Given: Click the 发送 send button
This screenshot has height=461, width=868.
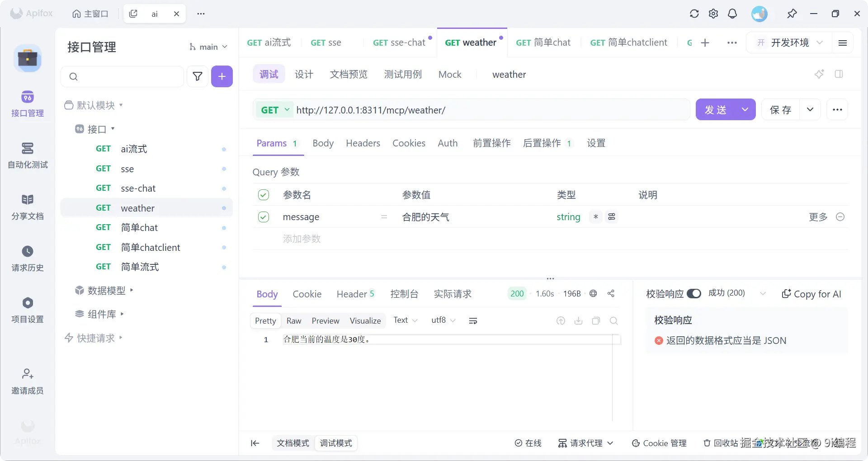Looking at the screenshot, I should click(x=716, y=110).
